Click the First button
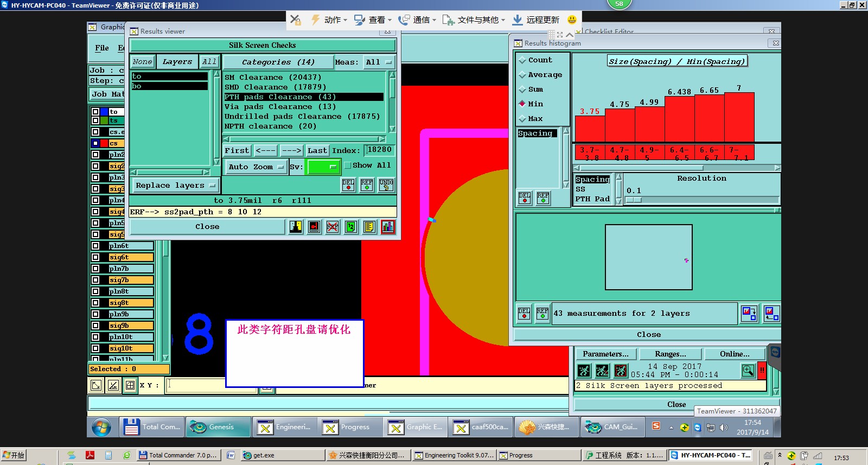 click(x=237, y=151)
